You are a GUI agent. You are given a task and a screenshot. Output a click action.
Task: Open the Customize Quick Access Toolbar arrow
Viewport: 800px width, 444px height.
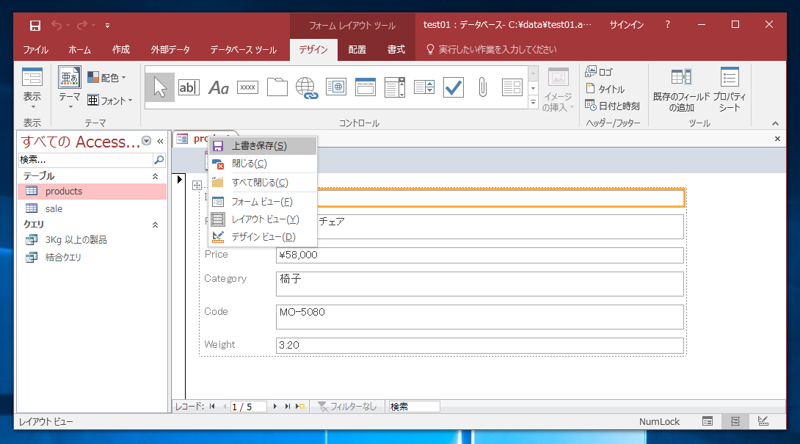point(107,25)
